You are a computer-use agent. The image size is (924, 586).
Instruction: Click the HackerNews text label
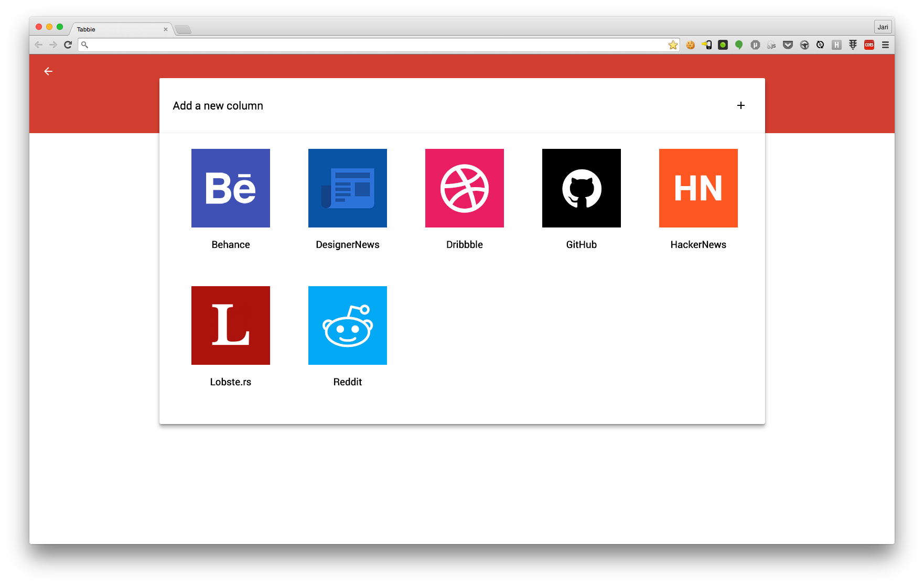point(699,245)
